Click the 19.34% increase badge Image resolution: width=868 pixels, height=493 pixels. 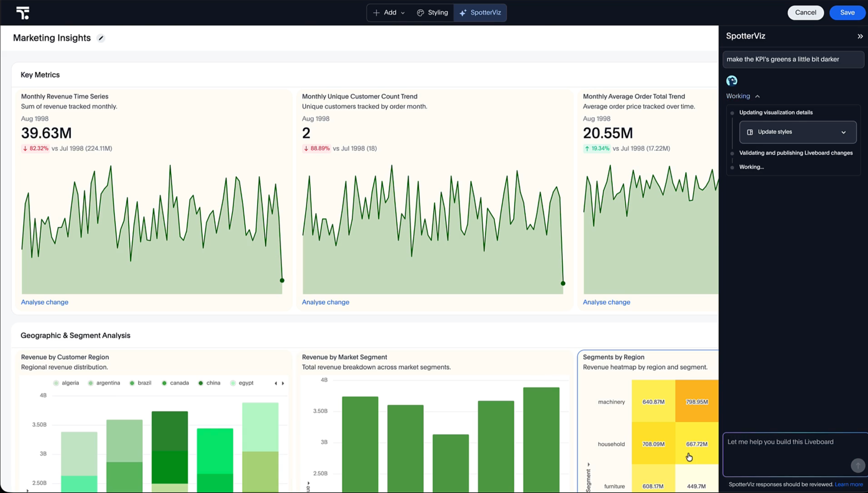pyautogui.click(x=597, y=148)
